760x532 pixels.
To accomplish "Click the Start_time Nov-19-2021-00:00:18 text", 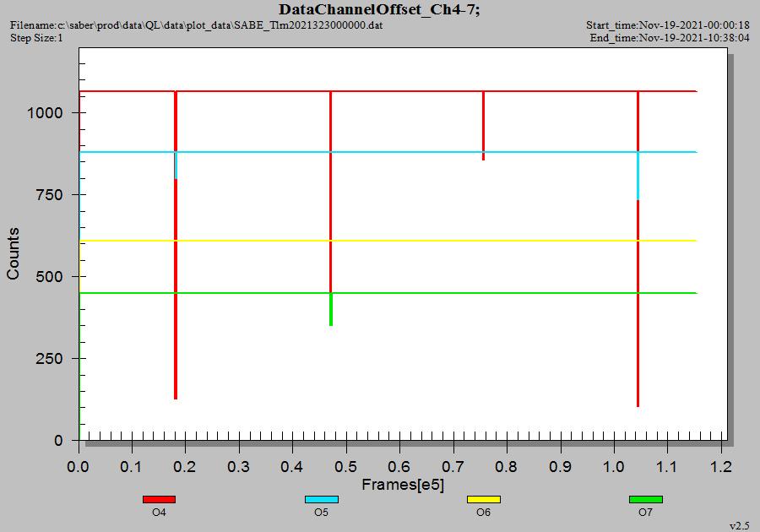I will coord(667,24).
